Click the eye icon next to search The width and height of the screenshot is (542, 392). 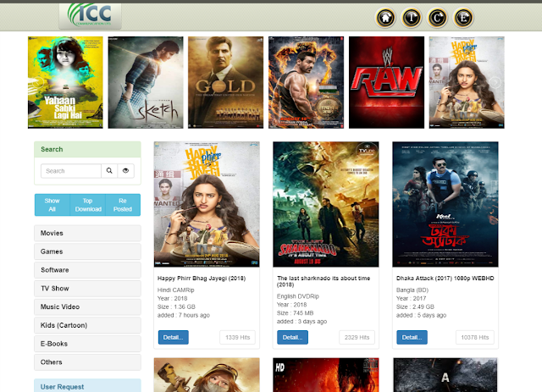(126, 171)
